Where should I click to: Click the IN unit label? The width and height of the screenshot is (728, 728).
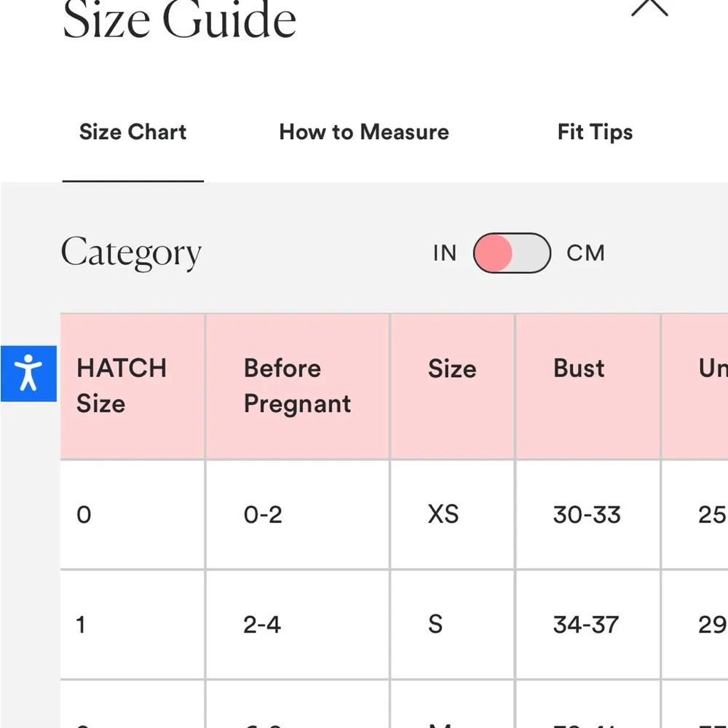[445, 253]
